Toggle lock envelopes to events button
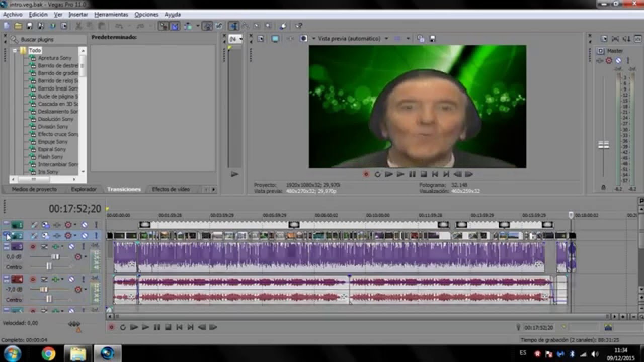Image resolution: width=644 pixels, height=362 pixels. point(208,26)
